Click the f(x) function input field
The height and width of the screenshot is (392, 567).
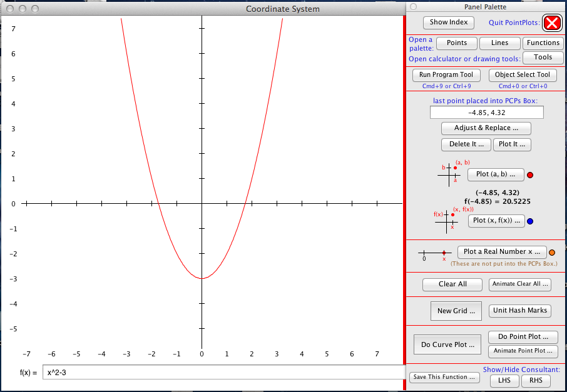224,373
